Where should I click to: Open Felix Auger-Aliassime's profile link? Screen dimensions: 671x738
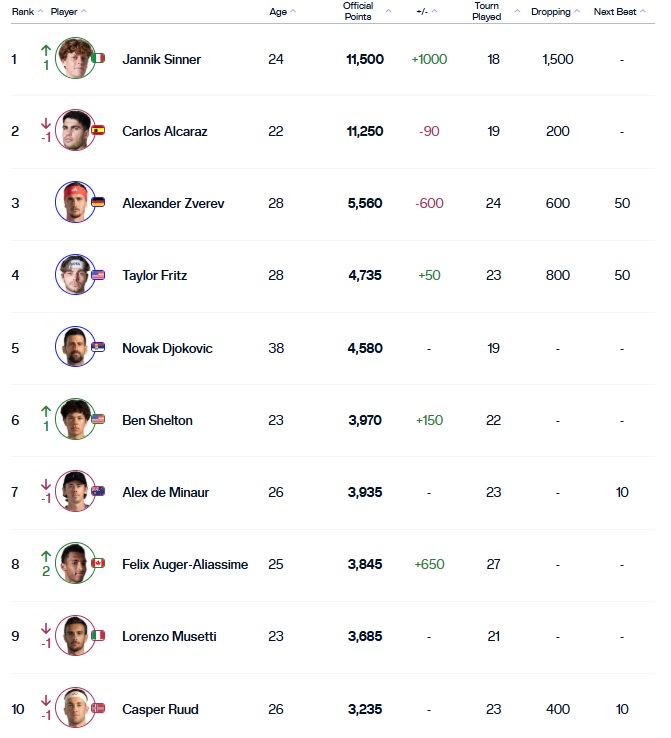(184, 564)
